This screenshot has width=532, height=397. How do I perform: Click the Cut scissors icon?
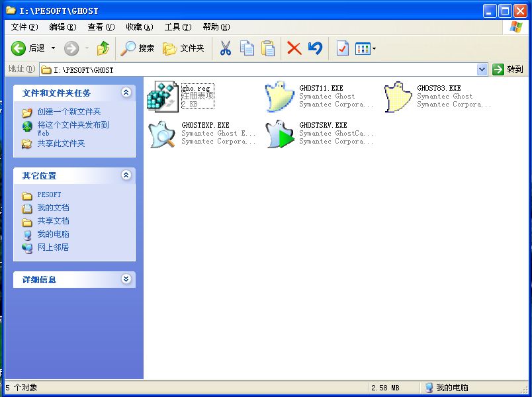[225, 48]
